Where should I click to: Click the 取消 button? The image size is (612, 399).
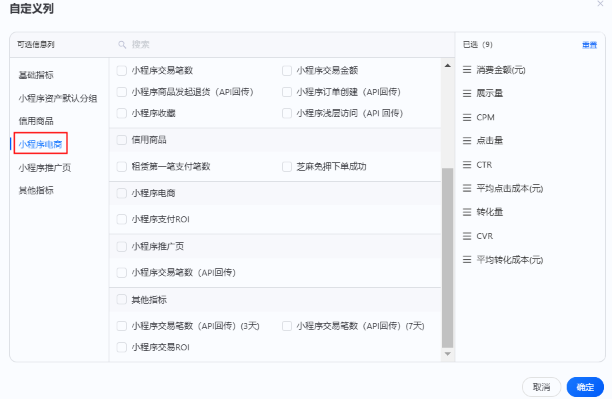(x=541, y=387)
